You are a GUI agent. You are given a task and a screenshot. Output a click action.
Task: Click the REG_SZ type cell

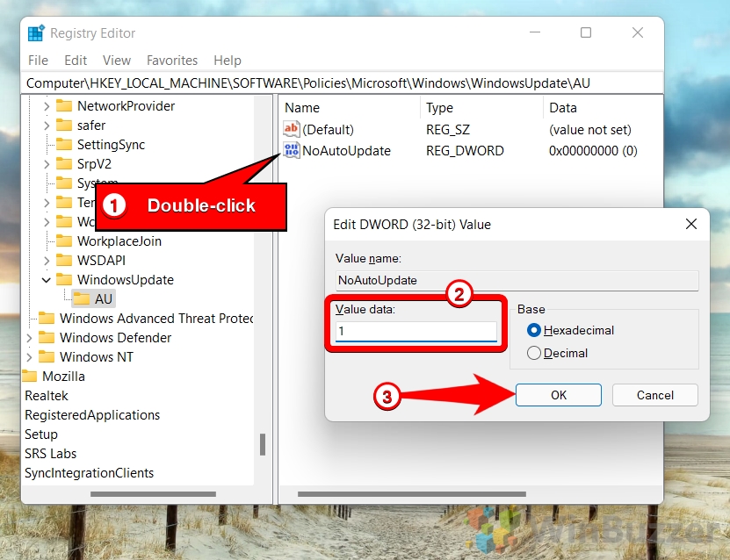tap(448, 129)
